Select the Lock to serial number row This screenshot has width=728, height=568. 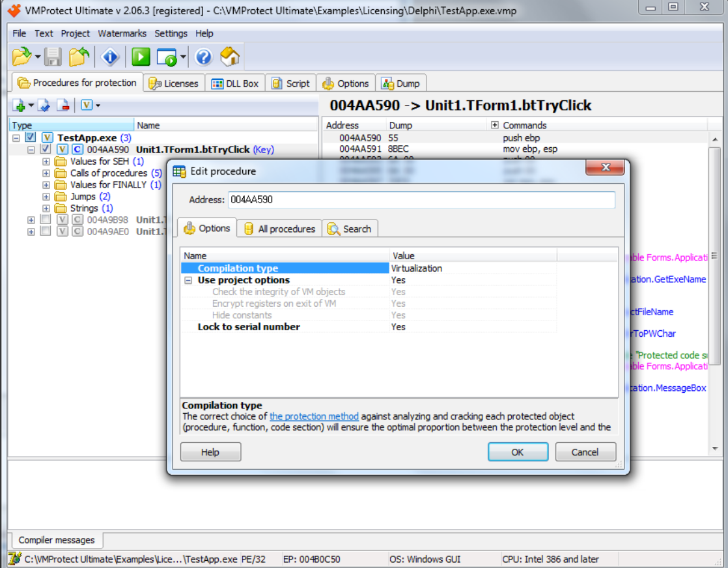[x=369, y=326]
